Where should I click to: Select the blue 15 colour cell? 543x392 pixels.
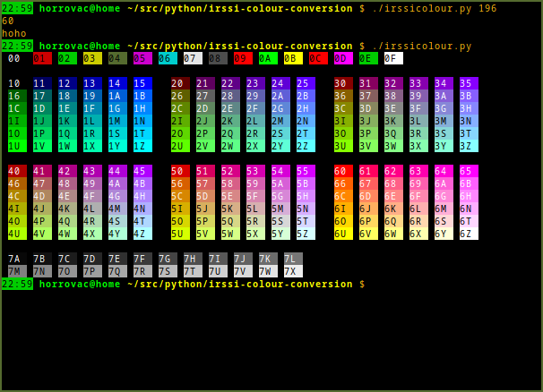140,83
